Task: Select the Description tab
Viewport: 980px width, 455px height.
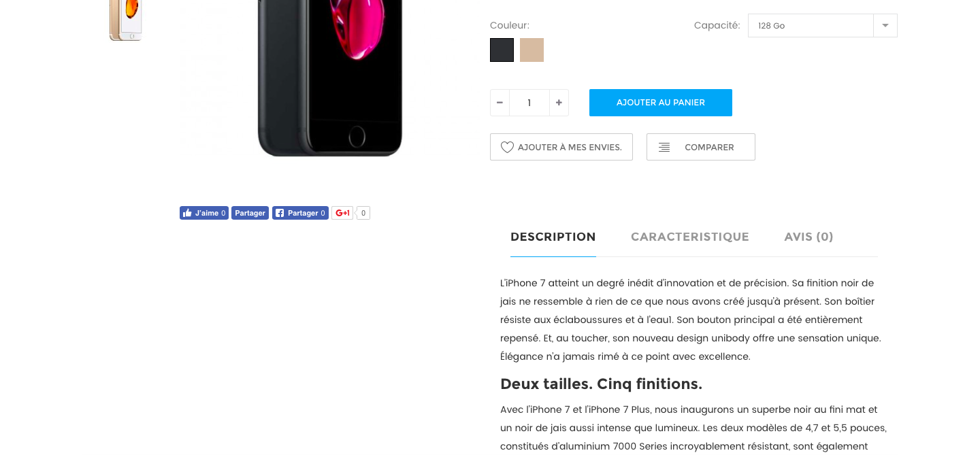Action: point(553,237)
